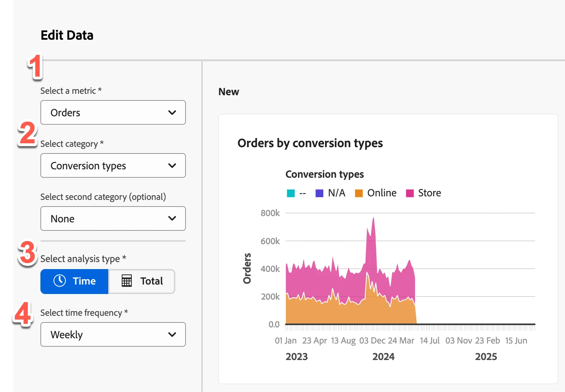Viewport: 565px width, 392px height.
Task: Click the chevron arrow in Weekly dropdown
Action: 172,334
